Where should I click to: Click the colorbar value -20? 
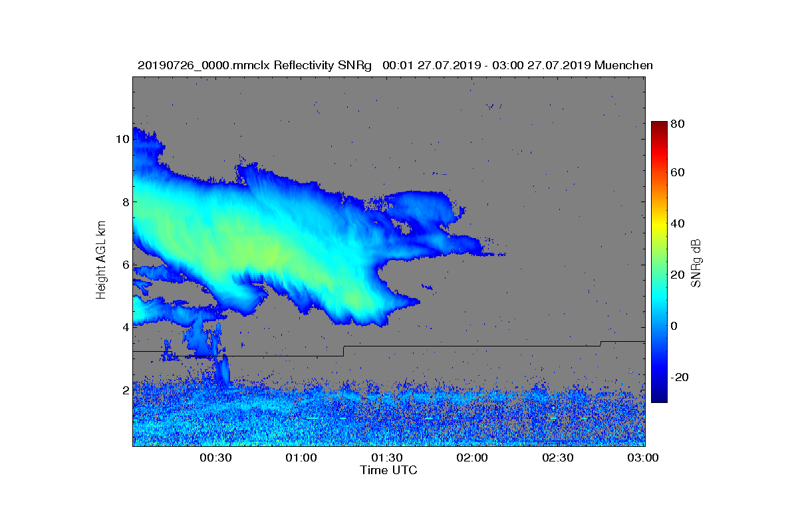coord(680,377)
